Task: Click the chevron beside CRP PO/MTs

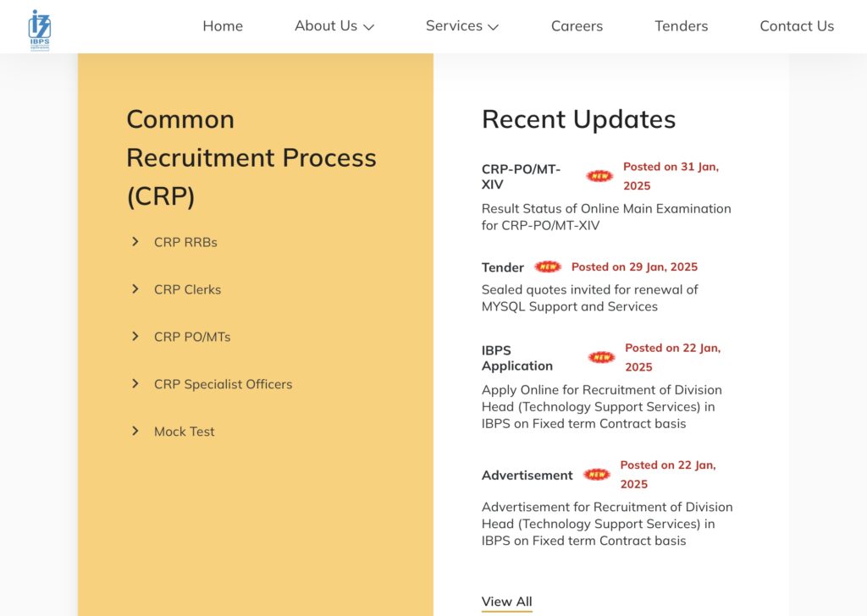Action: [x=135, y=337]
